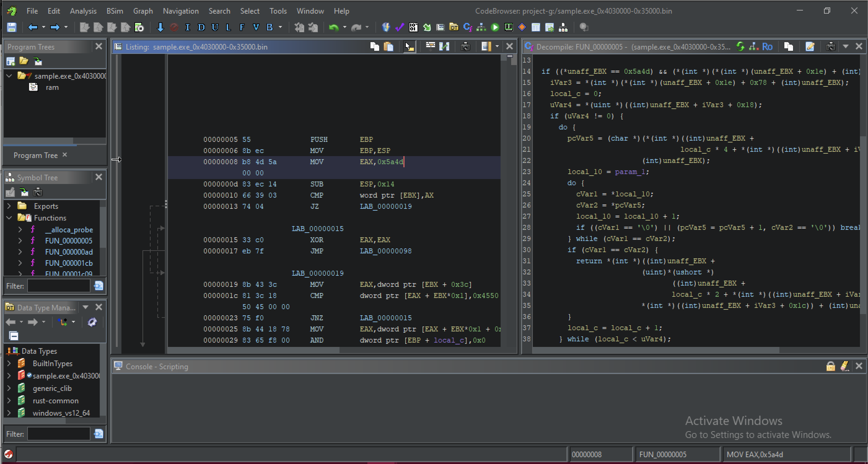This screenshot has width=868, height=464.
Task: Click the orange diamond Bookmarks icon
Action: [x=522, y=27]
